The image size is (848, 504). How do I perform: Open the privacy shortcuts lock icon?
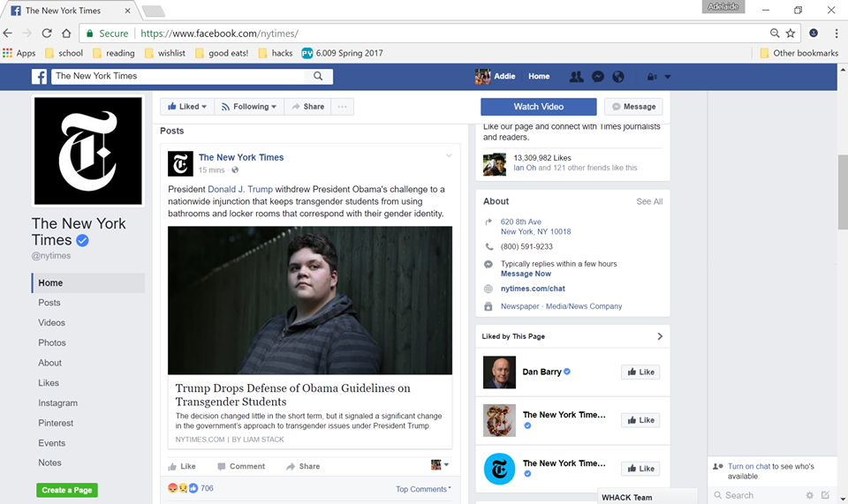coord(652,77)
